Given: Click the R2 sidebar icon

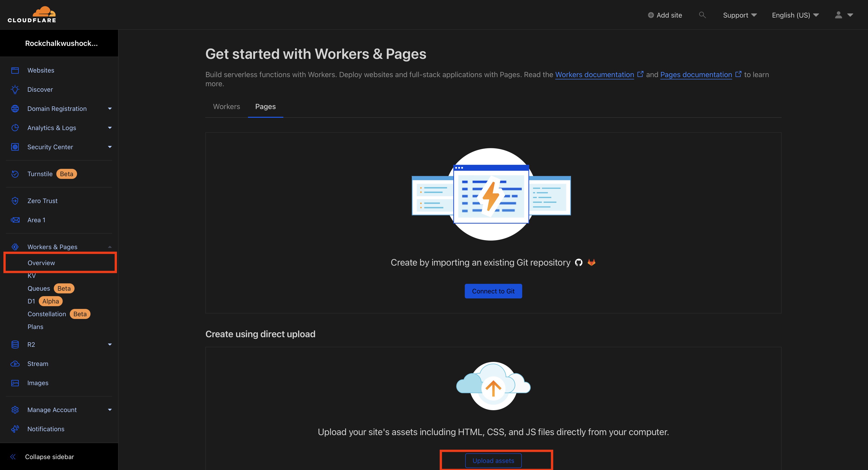Looking at the screenshot, I should click(x=15, y=344).
